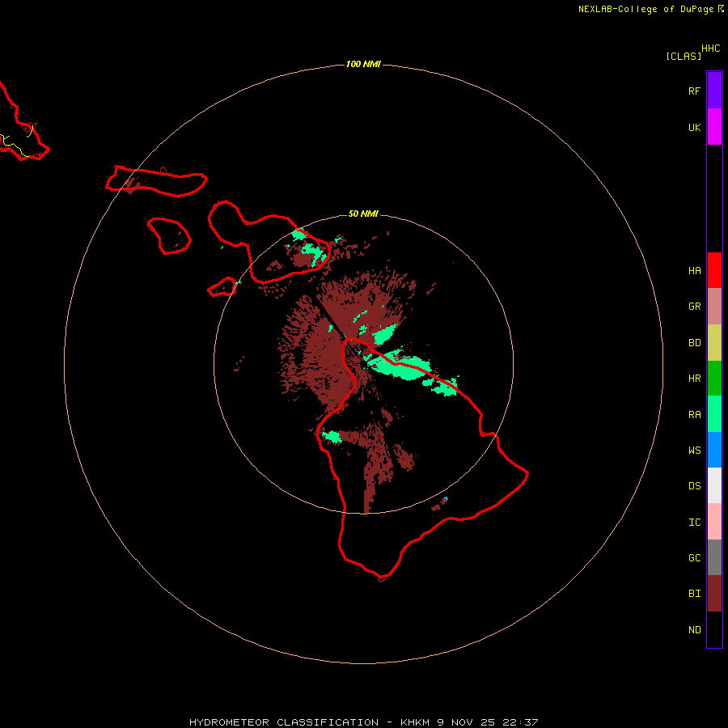The width and height of the screenshot is (728, 728).
Task: Click the [CLAS] units label
Action: pyautogui.click(x=684, y=56)
